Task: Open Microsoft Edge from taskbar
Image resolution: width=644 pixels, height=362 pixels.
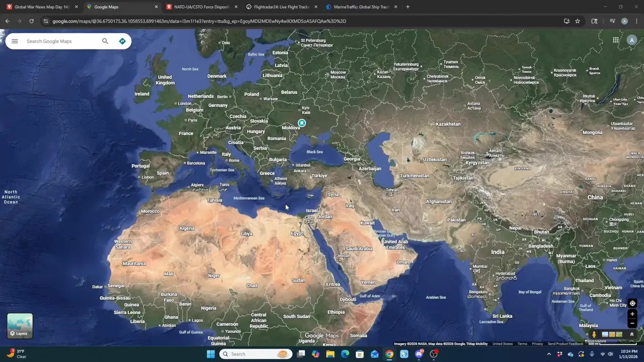Action: (345, 354)
